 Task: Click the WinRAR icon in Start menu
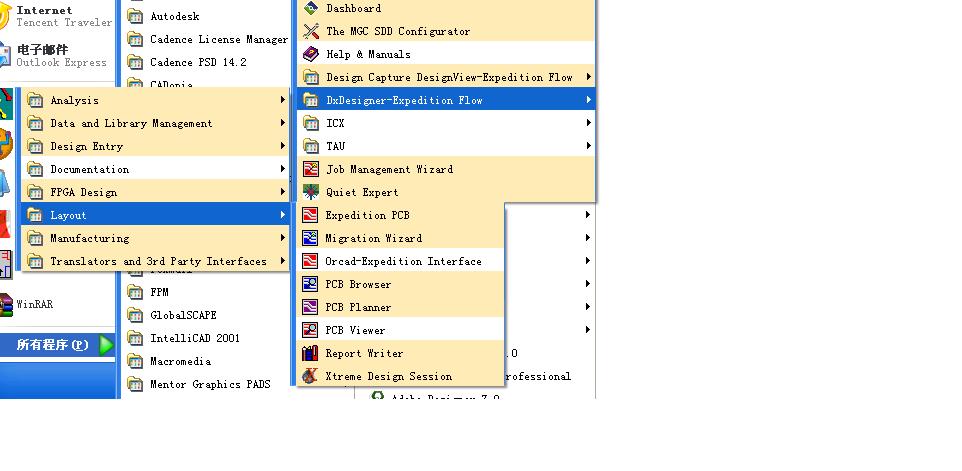6,304
